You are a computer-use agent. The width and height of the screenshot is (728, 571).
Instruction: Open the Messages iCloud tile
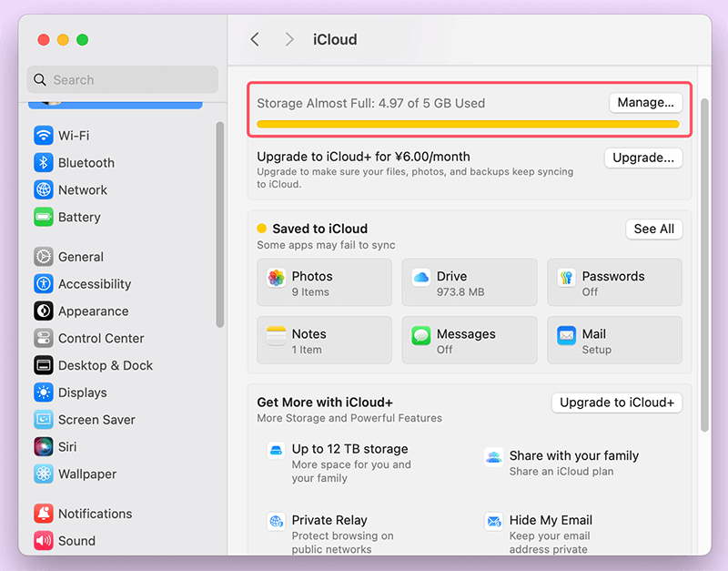pos(469,340)
